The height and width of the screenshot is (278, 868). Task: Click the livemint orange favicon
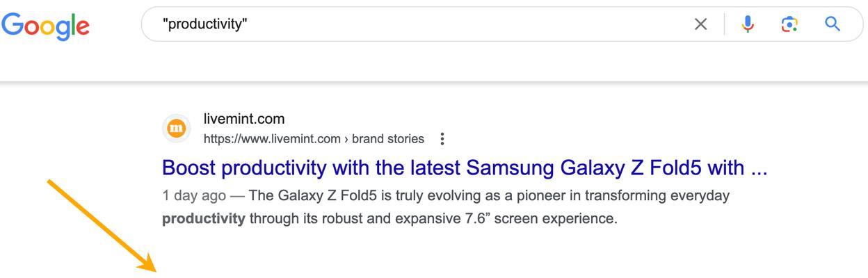[177, 128]
